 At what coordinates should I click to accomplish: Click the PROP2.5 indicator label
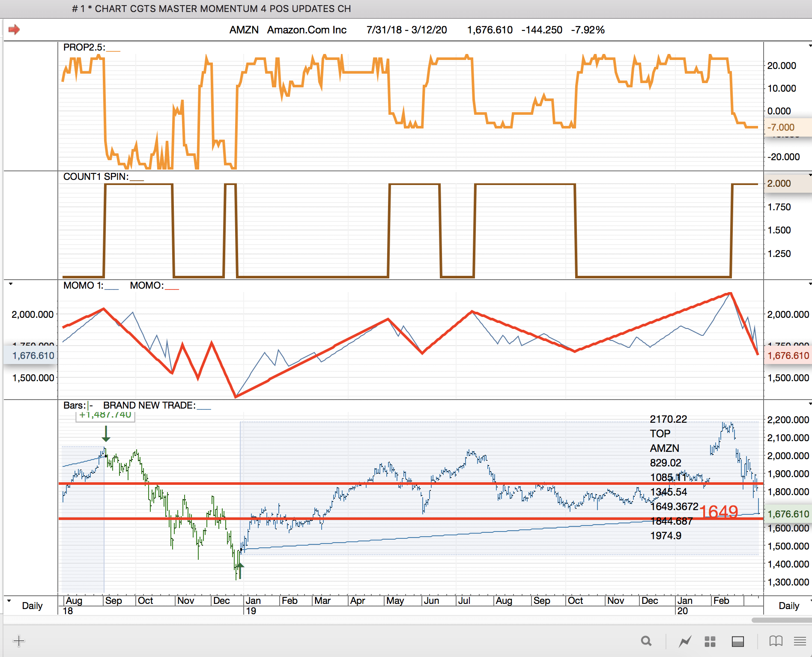point(84,48)
